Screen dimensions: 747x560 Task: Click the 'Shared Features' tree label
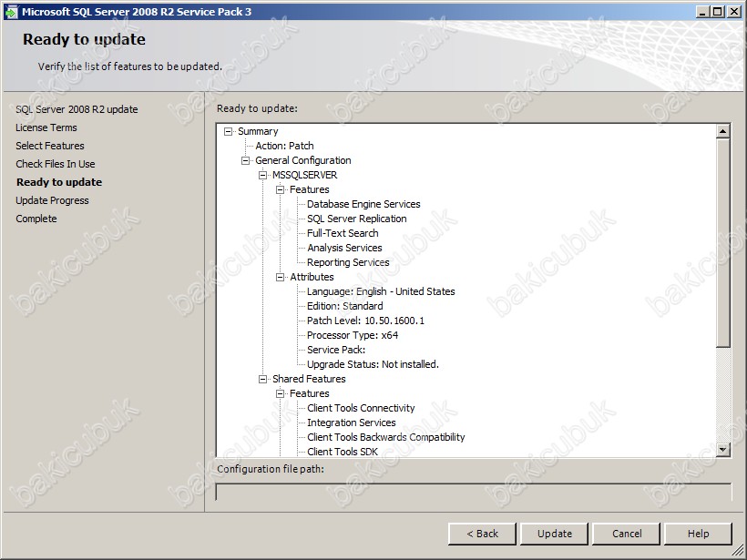pyautogui.click(x=309, y=379)
